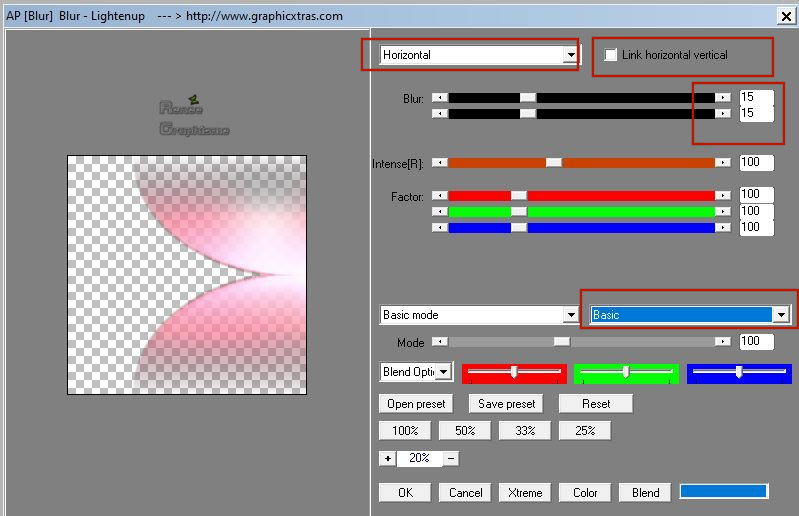Click the red blend slider
The width and height of the screenshot is (799, 516).
(x=514, y=373)
